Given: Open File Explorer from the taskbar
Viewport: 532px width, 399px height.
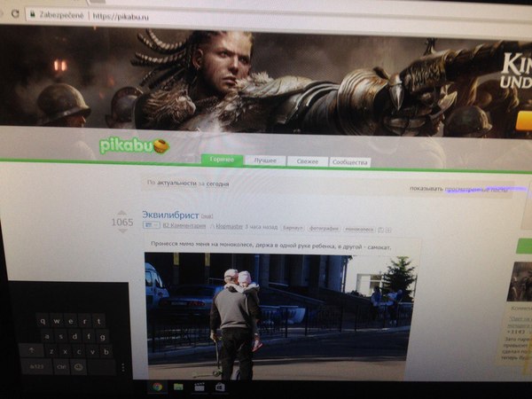Looking at the screenshot, I should pyautogui.click(x=178, y=387).
